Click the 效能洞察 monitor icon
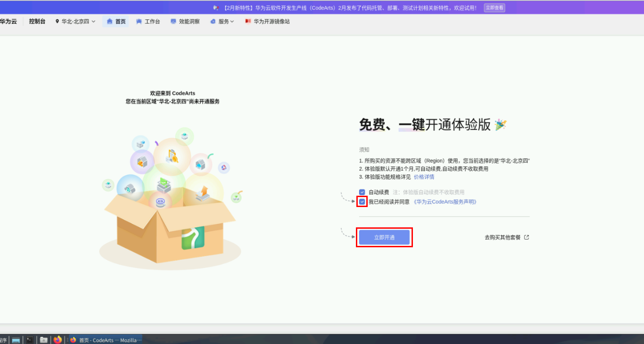This screenshot has width=644, height=344. click(173, 21)
